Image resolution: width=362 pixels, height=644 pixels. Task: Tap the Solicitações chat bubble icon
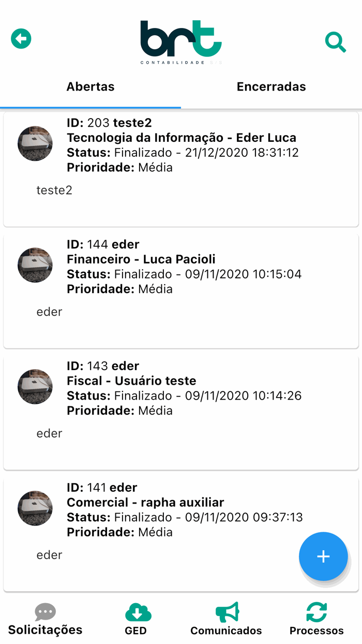tap(45, 611)
